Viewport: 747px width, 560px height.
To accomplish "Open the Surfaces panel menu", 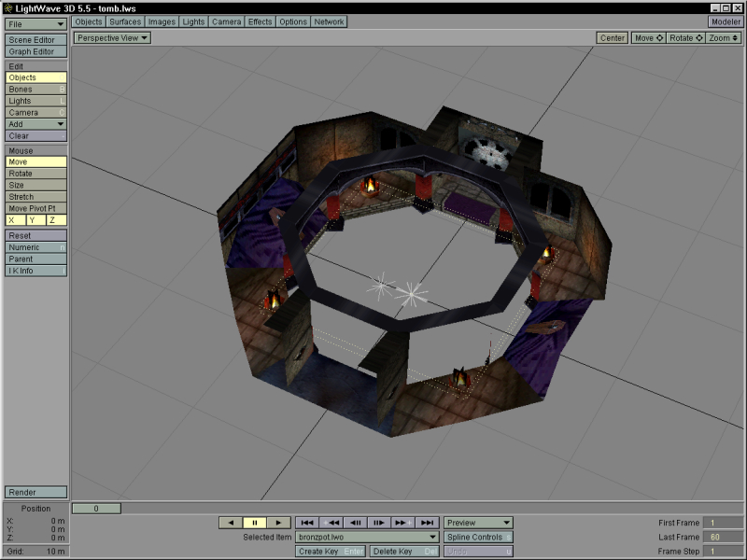I will coord(125,21).
